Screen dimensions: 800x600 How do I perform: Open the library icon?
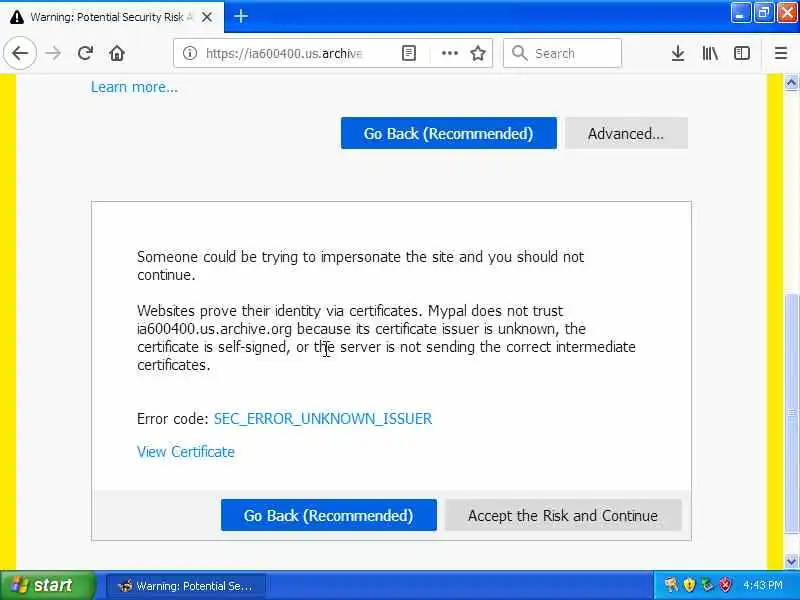point(710,53)
